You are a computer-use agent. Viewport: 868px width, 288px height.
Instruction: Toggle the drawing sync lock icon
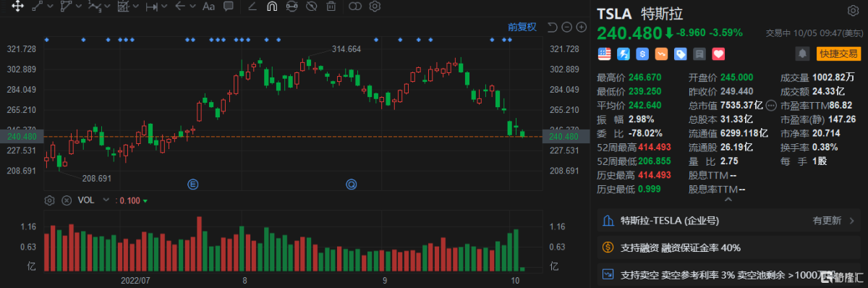coord(292,7)
